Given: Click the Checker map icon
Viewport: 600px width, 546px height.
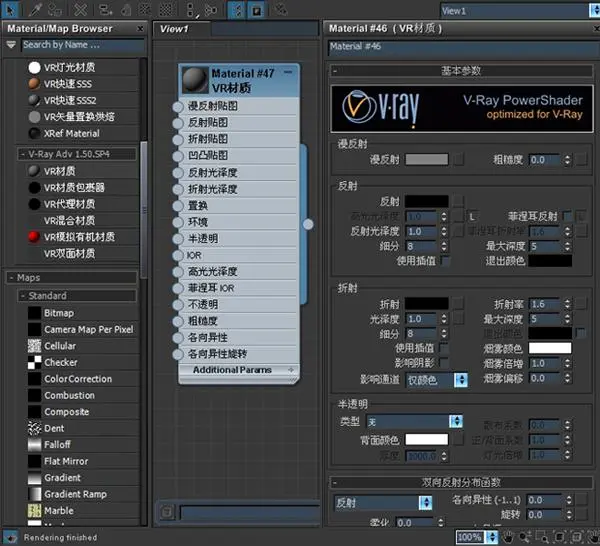Looking at the screenshot, I should click(34, 362).
